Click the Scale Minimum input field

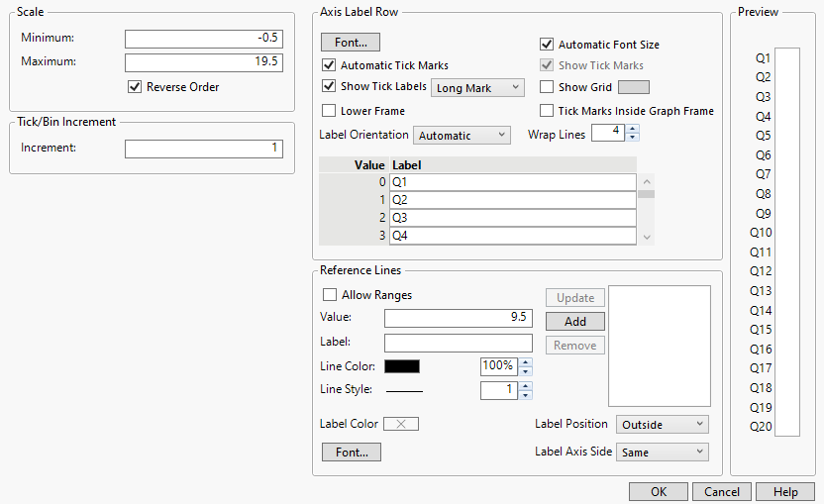click(204, 39)
